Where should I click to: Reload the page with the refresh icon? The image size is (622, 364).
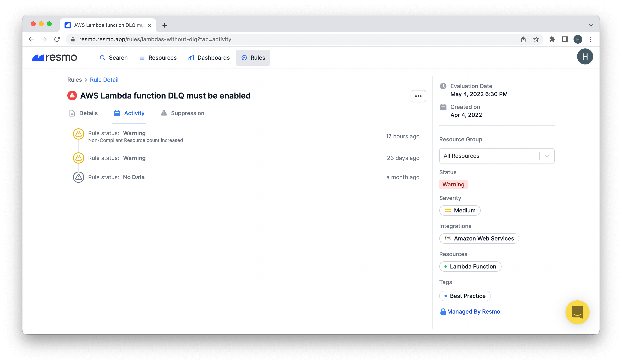coord(57,39)
